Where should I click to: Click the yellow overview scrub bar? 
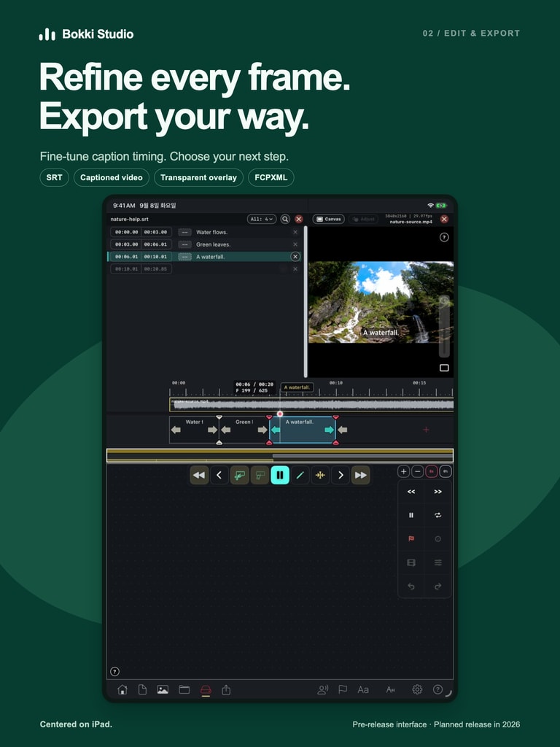[280, 455]
